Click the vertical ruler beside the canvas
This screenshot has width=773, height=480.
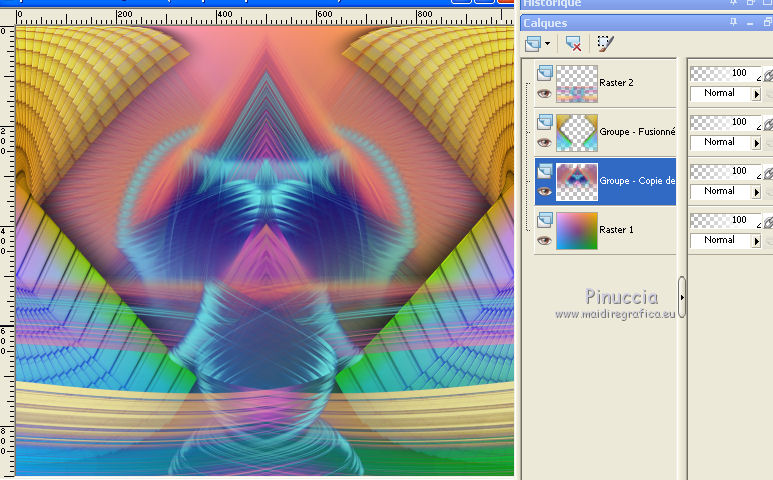(7, 251)
